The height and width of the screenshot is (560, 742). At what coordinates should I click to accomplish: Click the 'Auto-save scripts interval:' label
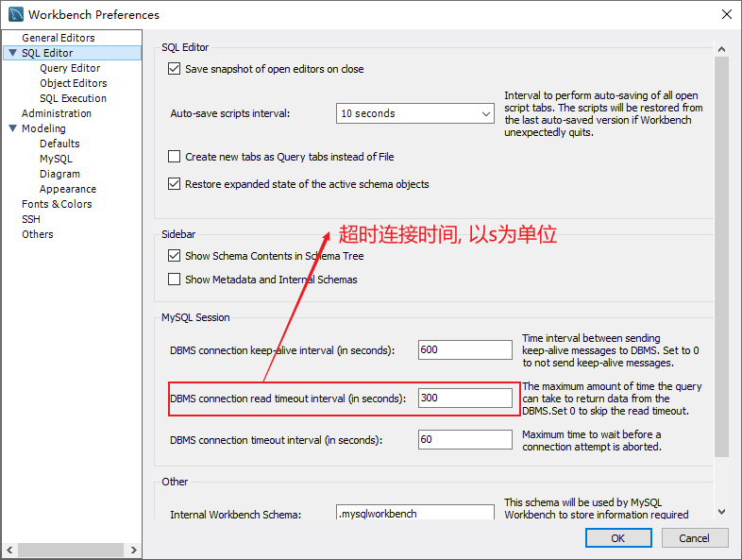coord(230,113)
